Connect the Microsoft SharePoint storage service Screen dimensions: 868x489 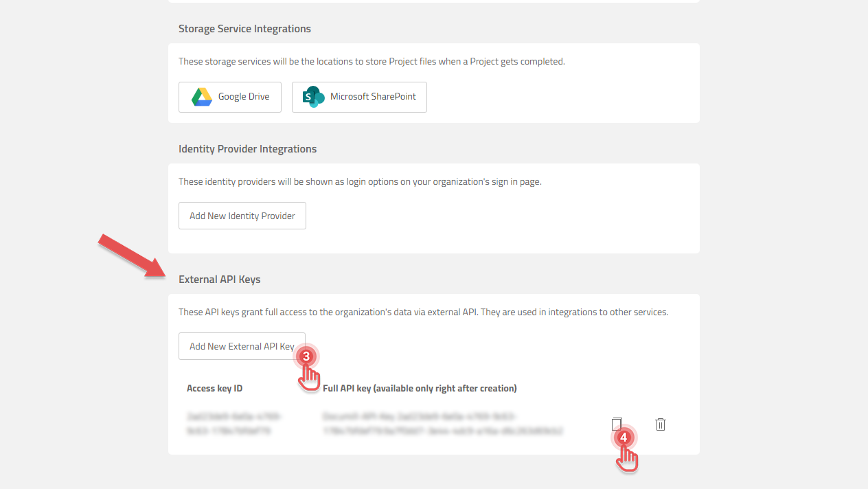coord(359,97)
